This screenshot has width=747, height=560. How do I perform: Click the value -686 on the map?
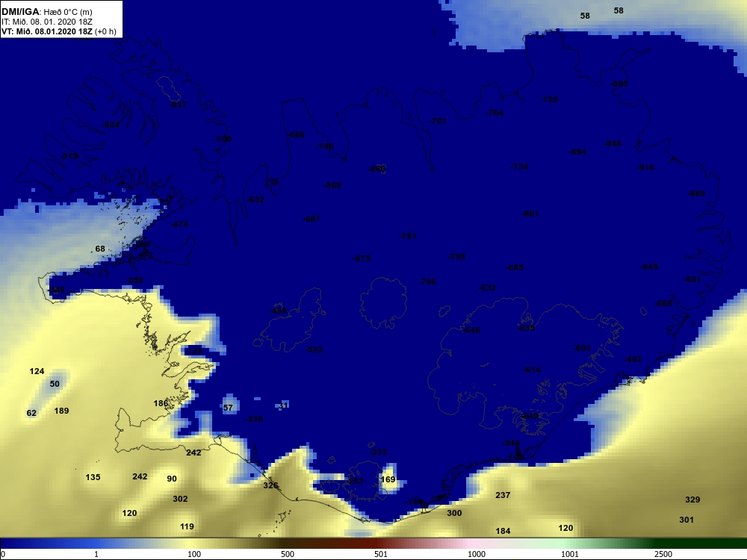[x=296, y=134]
